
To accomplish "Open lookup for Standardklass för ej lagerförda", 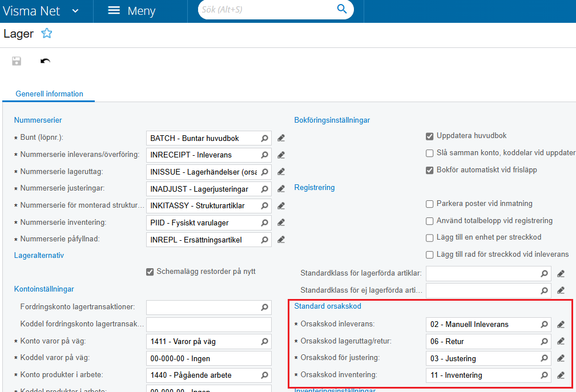I will tap(544, 290).
